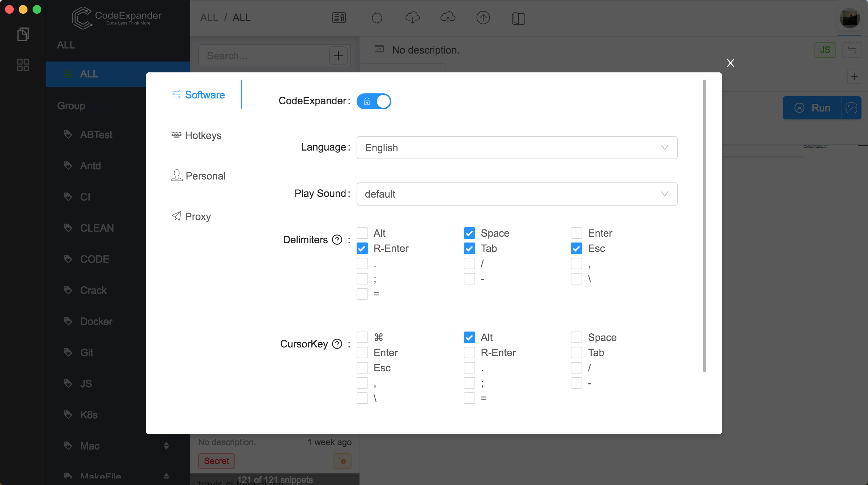Enable the Enter delimiter checkbox
868x485 pixels.
click(x=576, y=233)
